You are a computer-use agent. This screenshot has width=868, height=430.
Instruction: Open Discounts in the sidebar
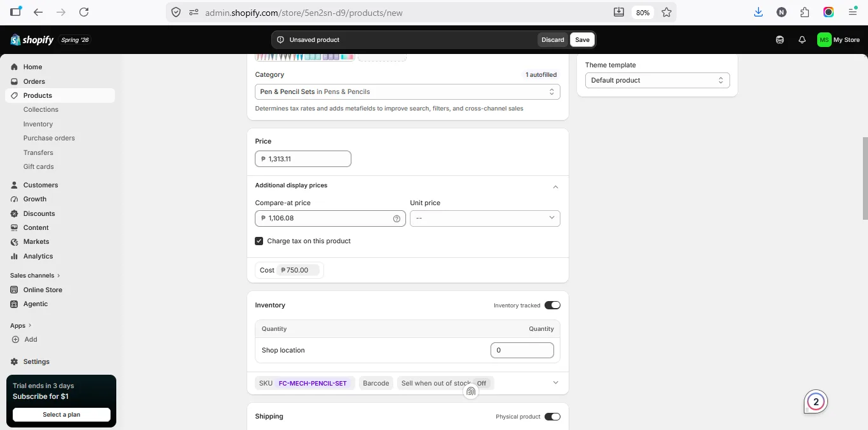[39, 213]
